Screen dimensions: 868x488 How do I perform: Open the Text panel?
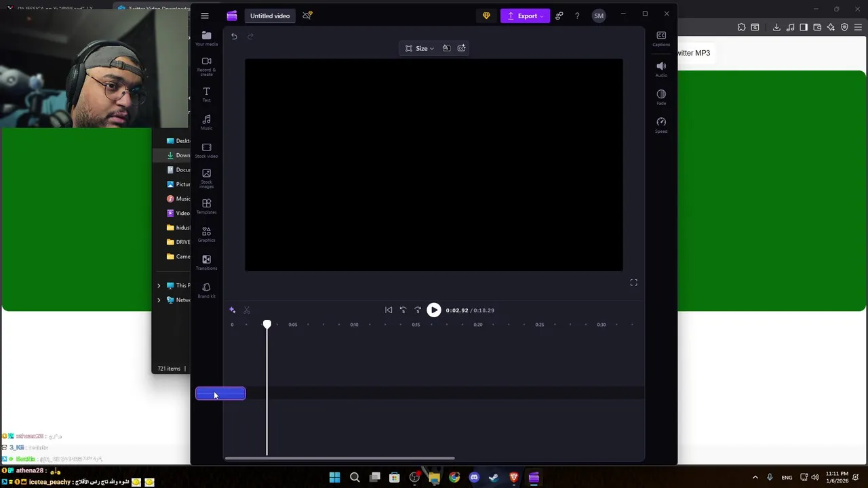[207, 94]
